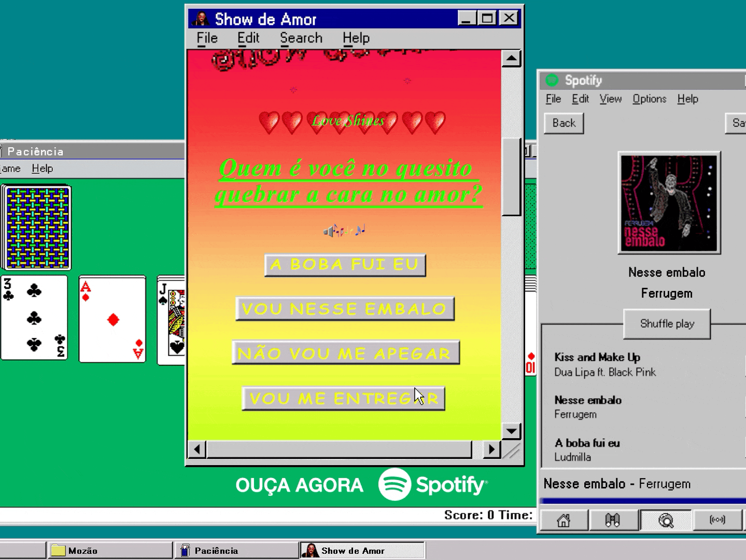Click scroll left arrow in Show de Amor
Image resolution: width=746 pixels, height=560 pixels.
(x=197, y=449)
